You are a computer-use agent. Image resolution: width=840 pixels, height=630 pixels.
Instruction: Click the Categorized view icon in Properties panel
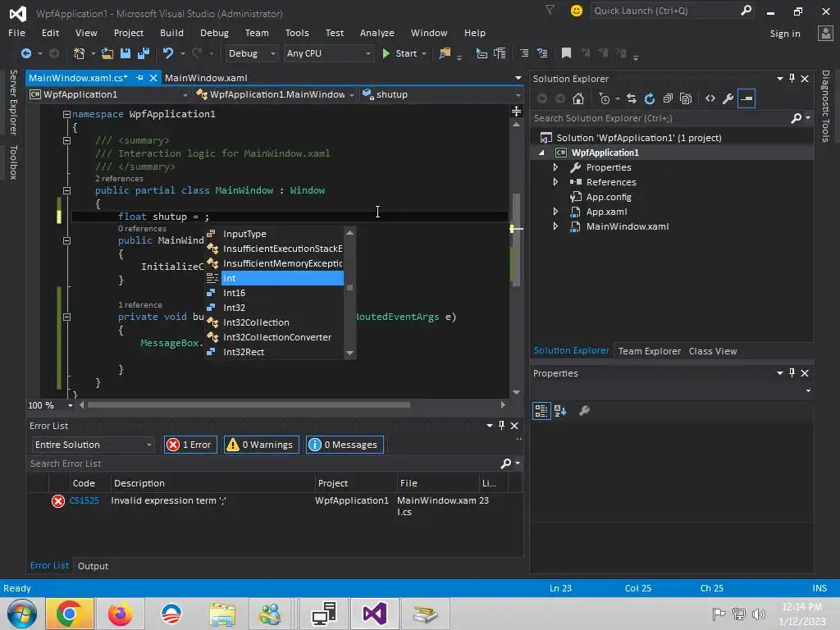541,411
